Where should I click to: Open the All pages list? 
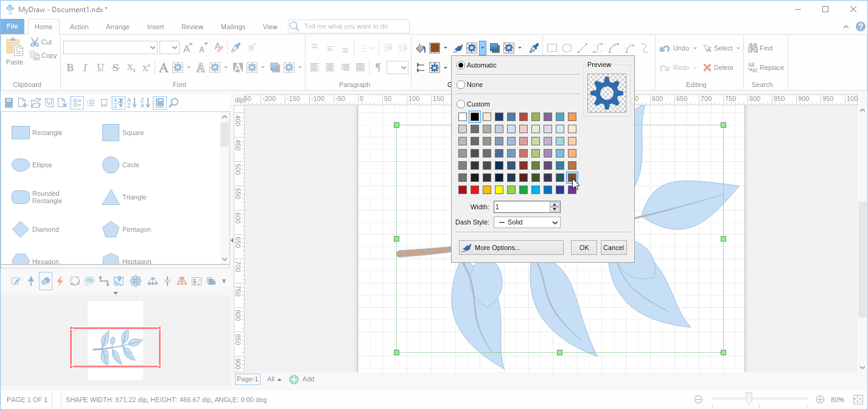pyautogui.click(x=274, y=379)
